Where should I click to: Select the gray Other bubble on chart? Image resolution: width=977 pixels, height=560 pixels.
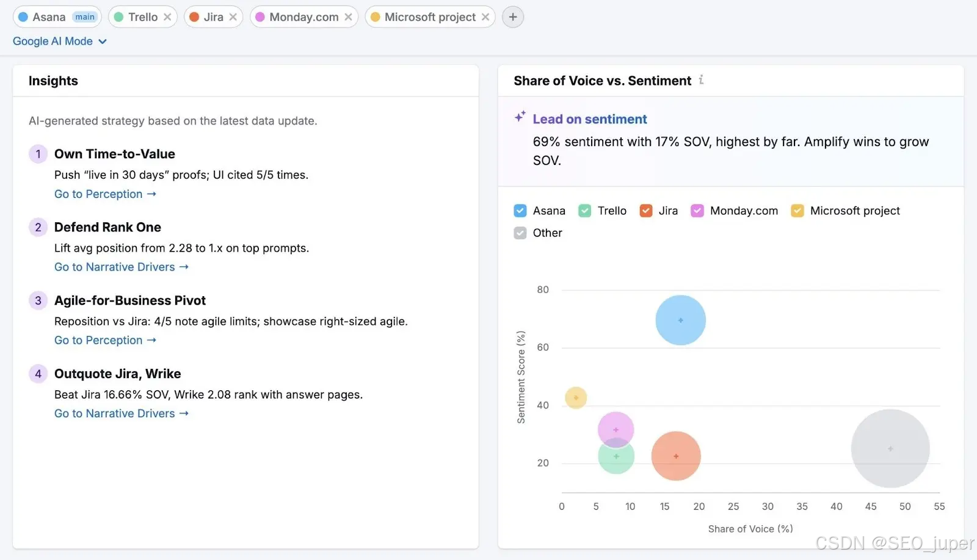[x=890, y=448]
